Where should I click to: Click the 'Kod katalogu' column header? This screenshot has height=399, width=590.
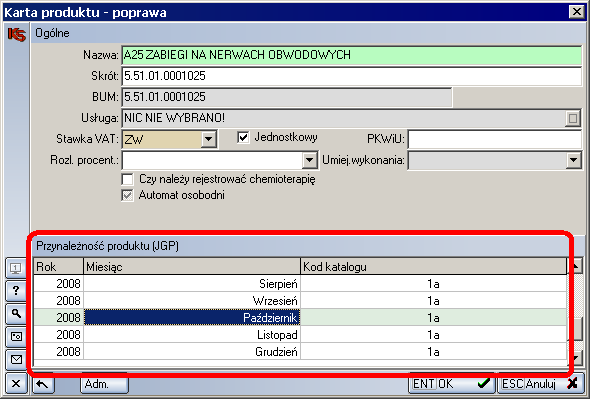[433, 267]
